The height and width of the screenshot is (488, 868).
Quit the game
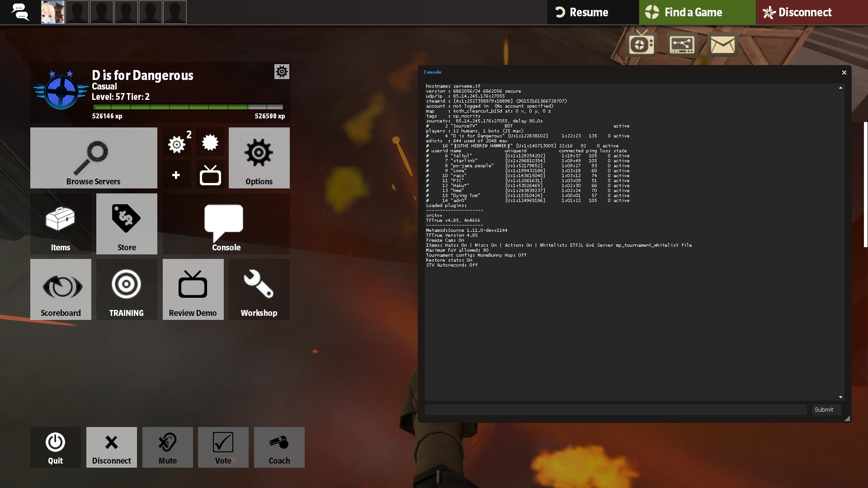tap(56, 447)
